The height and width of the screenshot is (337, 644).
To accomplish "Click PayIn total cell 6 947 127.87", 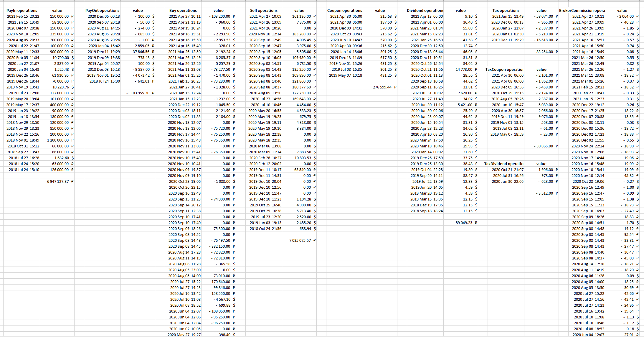I will [57, 181].
